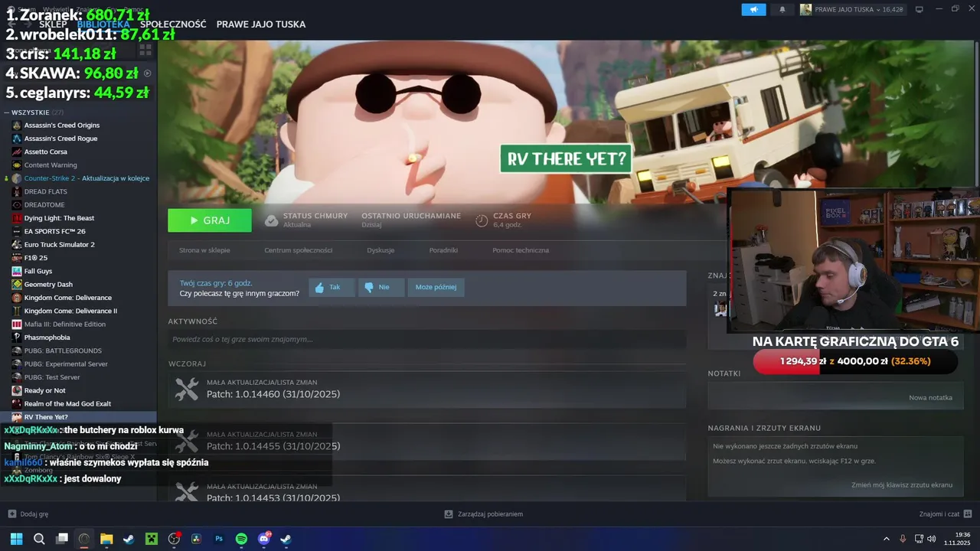This screenshot has height=551, width=980.
Task: Open Spotify from the taskbar
Action: point(241,539)
